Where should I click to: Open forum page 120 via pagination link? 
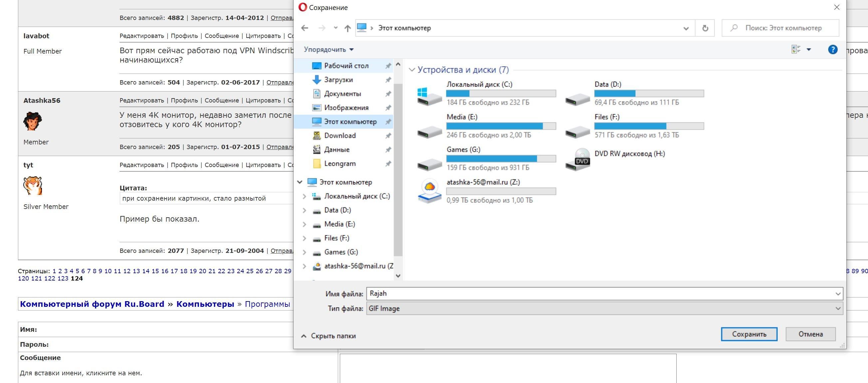[24, 278]
